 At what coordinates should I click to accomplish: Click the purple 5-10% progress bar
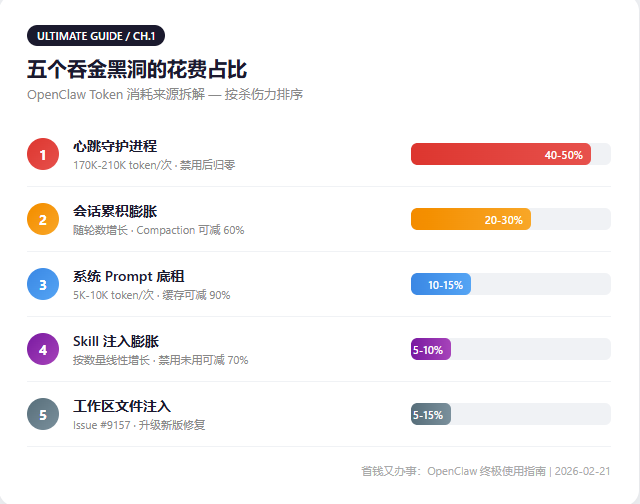431,349
